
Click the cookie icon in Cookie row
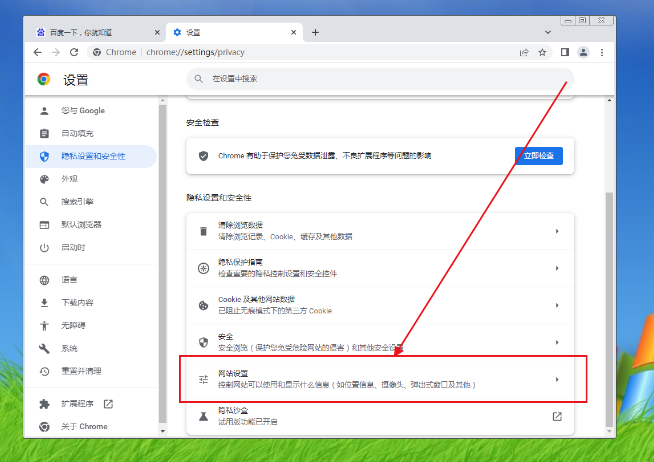coord(203,305)
